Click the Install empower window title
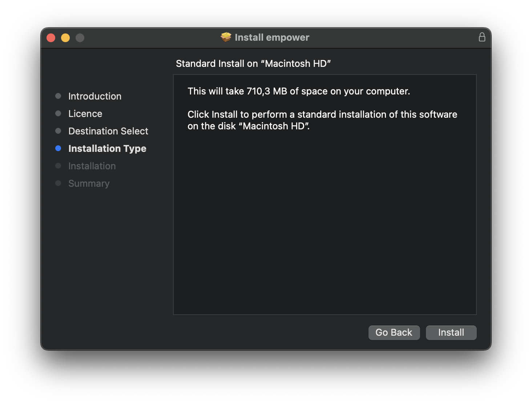 [272, 37]
